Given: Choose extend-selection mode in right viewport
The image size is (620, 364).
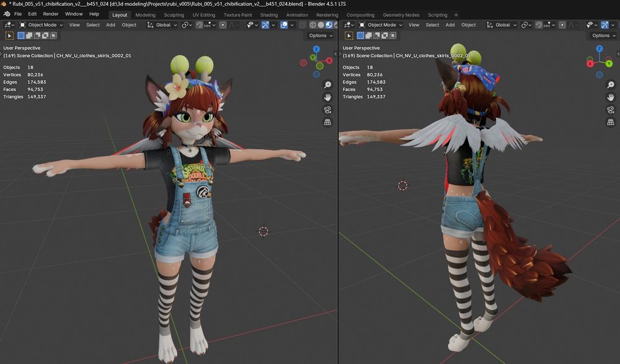Looking at the screenshot, I should click(x=368, y=35).
